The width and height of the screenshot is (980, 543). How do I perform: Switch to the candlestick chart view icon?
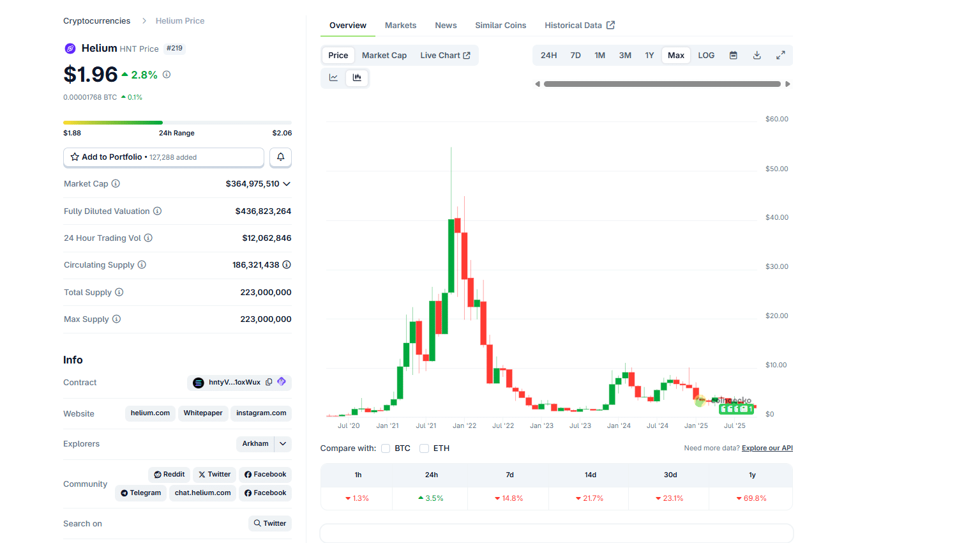pyautogui.click(x=357, y=78)
